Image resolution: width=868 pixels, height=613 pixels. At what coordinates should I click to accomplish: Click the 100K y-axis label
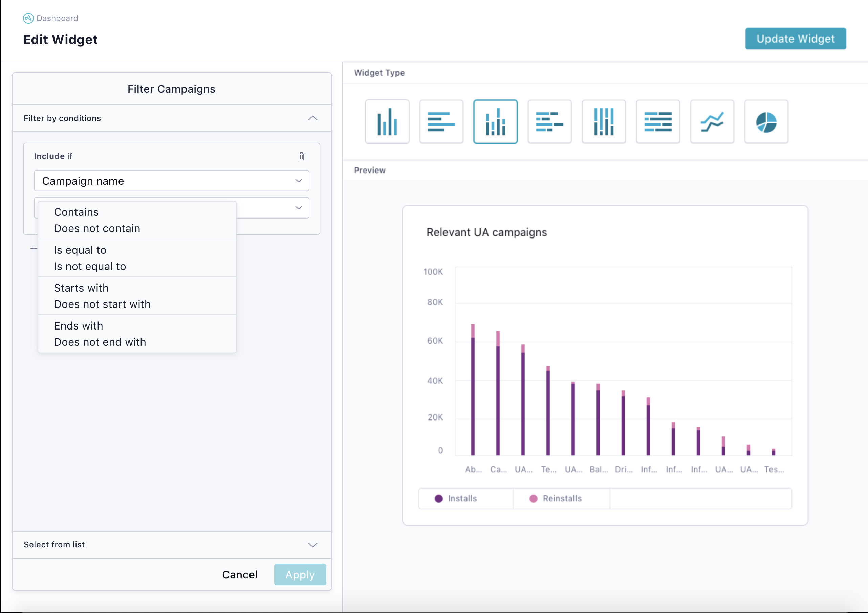point(433,272)
